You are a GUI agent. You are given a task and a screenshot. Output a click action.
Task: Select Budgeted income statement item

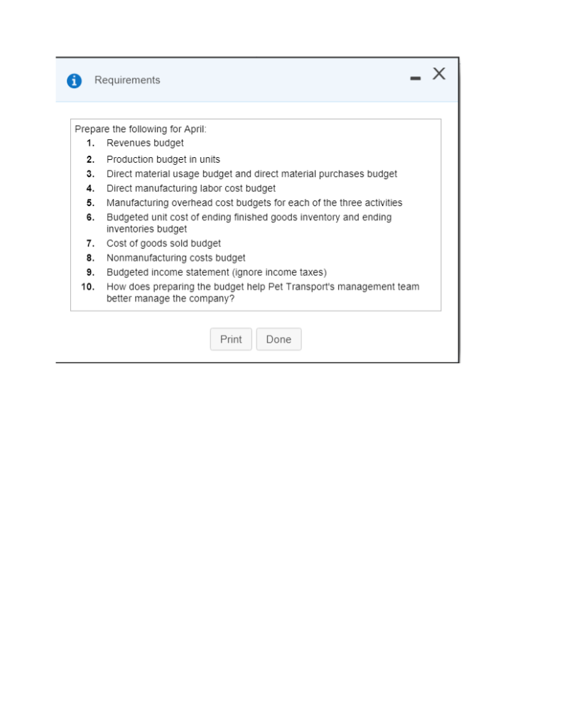tap(217, 272)
